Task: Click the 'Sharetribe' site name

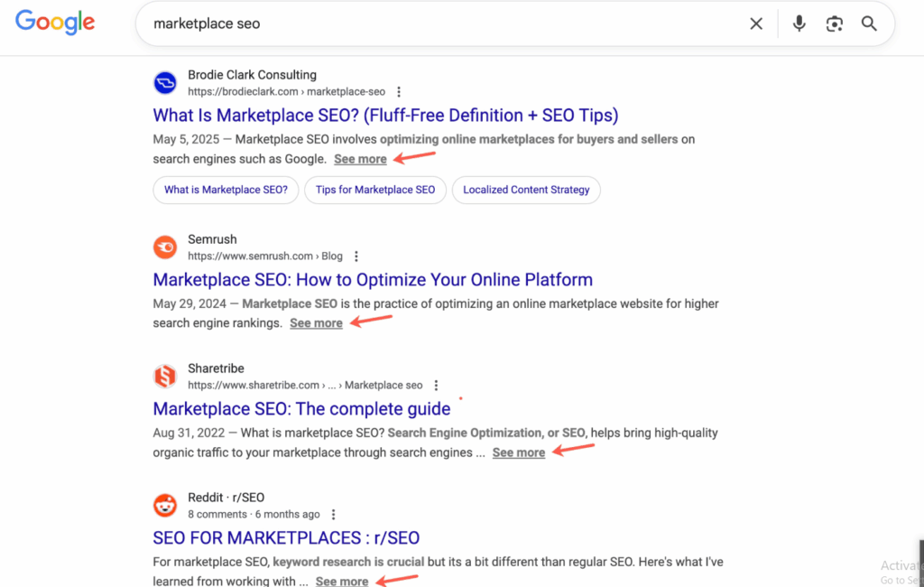Action: [216, 368]
